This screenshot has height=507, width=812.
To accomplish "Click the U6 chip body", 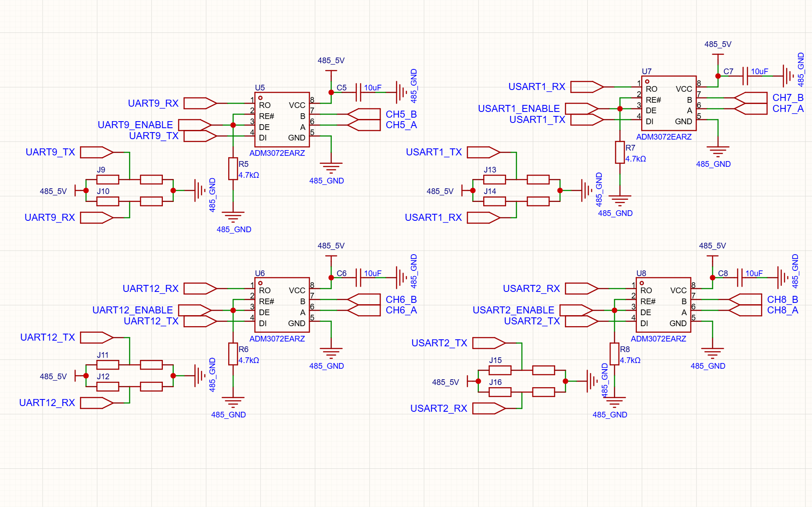I will (x=282, y=305).
